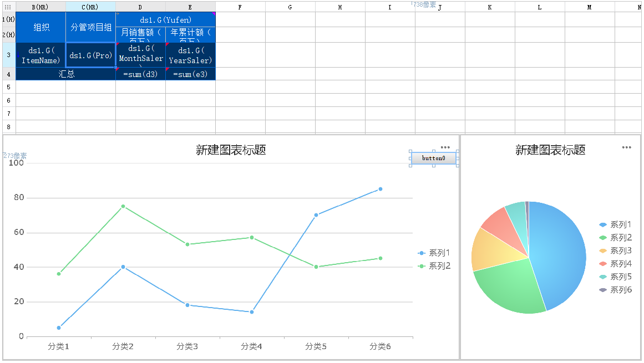Click 系列1 data point at 分类6
This screenshot has width=644, height=363.
point(381,189)
